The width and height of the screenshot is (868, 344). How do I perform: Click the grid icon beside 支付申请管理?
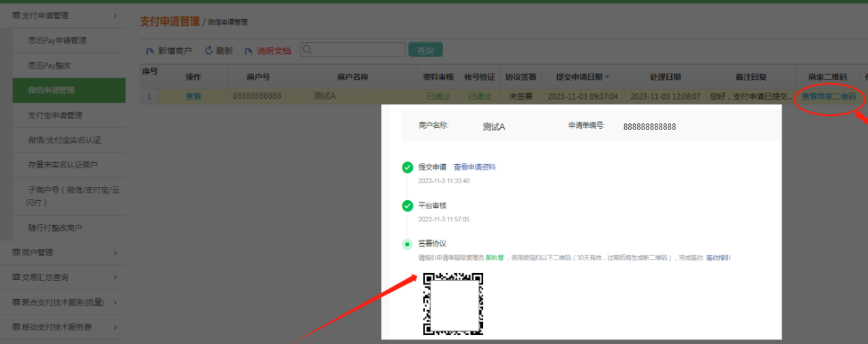16,15
